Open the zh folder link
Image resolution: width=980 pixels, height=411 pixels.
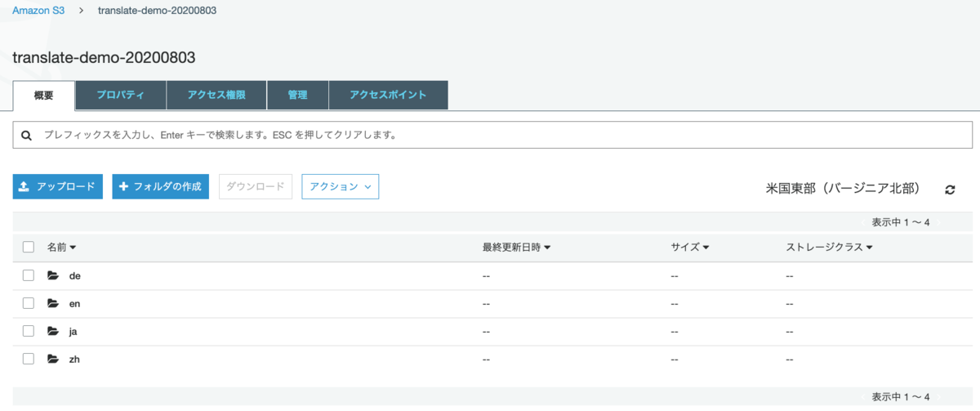pyautogui.click(x=75, y=359)
